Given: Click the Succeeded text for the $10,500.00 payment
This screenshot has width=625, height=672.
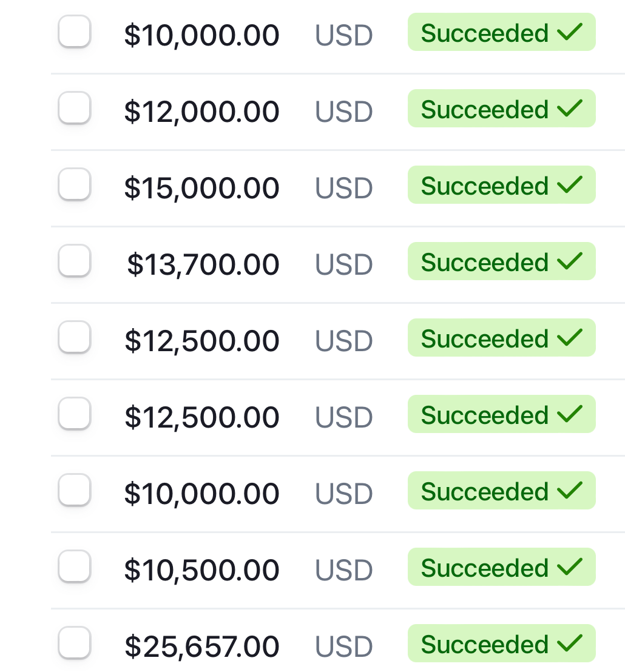Looking at the screenshot, I should [x=484, y=568].
